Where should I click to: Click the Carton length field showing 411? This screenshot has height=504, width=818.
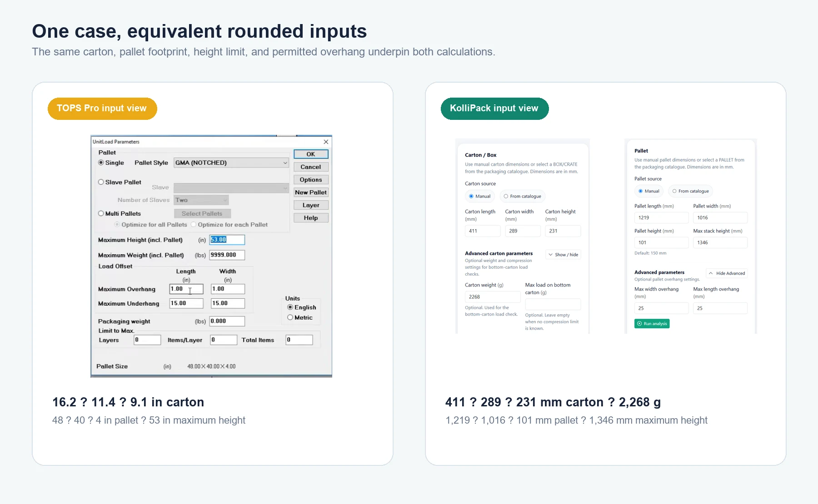pos(483,231)
